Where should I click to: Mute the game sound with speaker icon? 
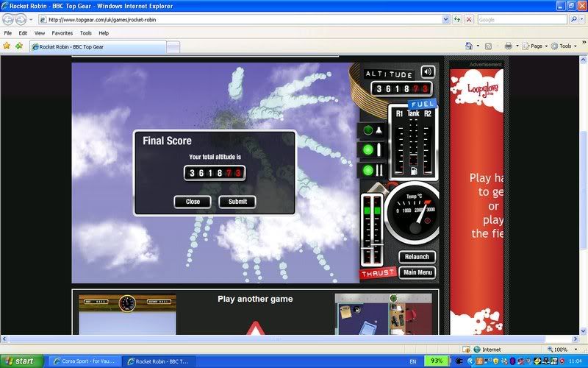coord(427,71)
